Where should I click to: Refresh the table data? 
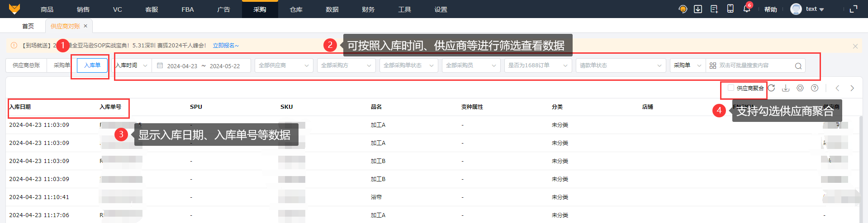(772, 88)
